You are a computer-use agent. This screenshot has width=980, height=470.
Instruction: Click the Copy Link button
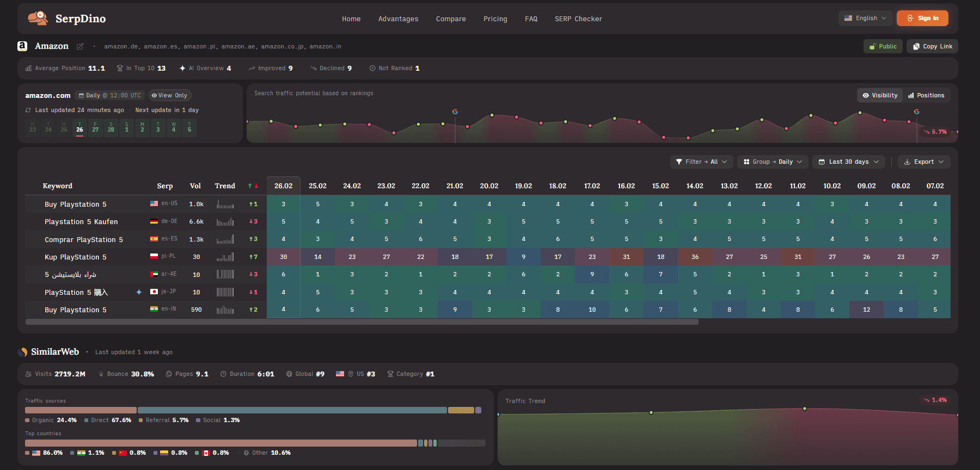click(932, 47)
